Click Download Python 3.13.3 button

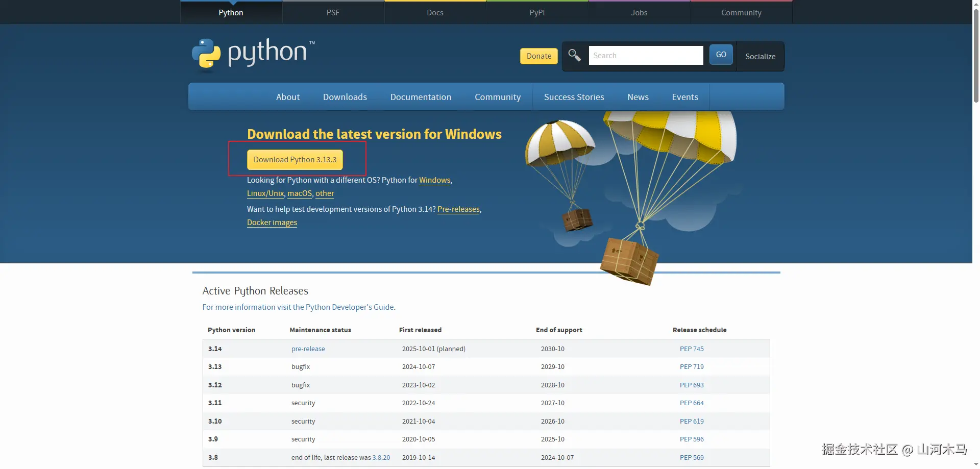[295, 160]
